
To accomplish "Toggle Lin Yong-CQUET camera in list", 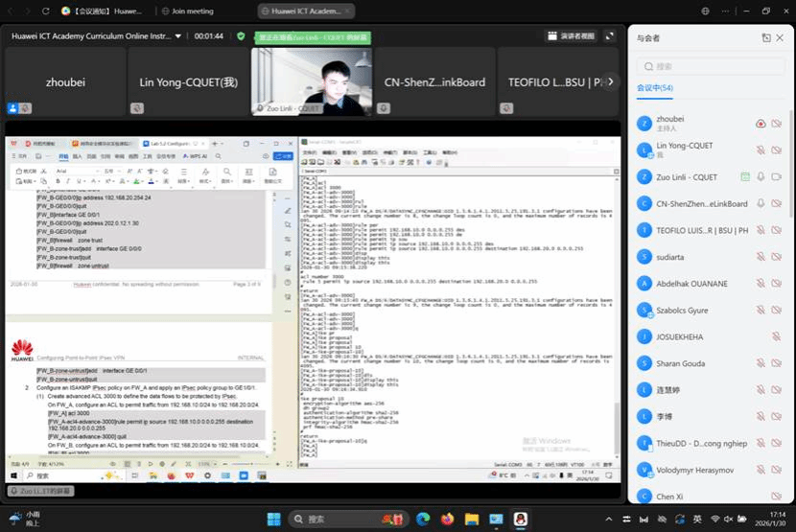I will pos(777,150).
